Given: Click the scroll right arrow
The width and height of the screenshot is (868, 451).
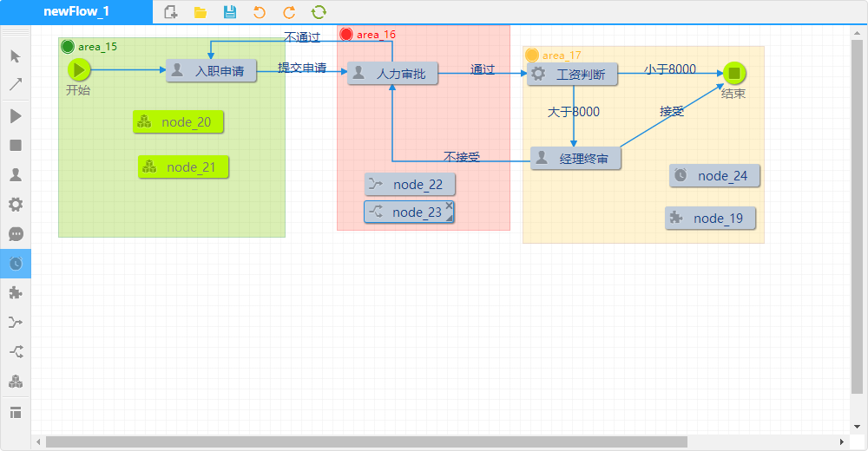Looking at the screenshot, I should (x=841, y=441).
